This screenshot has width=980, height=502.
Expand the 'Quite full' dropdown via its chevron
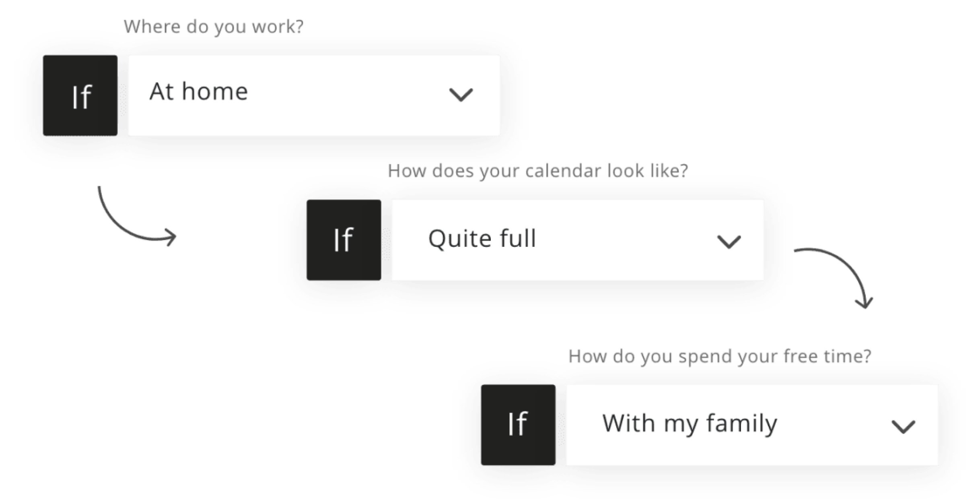(x=729, y=242)
